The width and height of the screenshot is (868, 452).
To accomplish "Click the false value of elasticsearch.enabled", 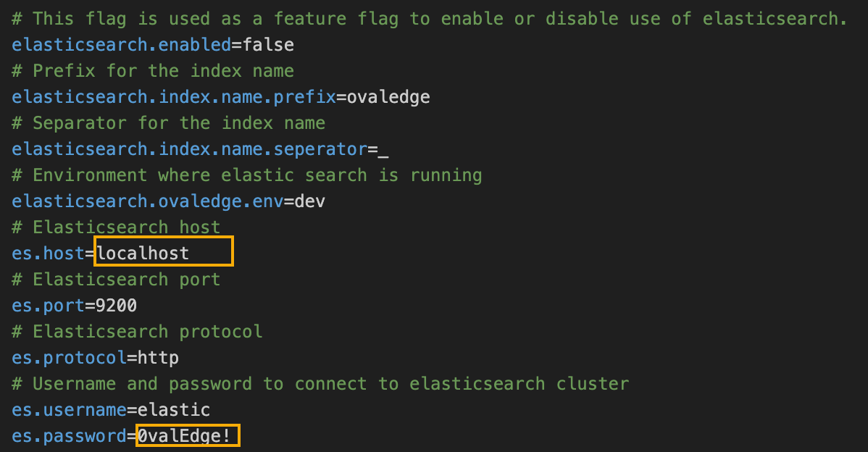I will 268,45.
